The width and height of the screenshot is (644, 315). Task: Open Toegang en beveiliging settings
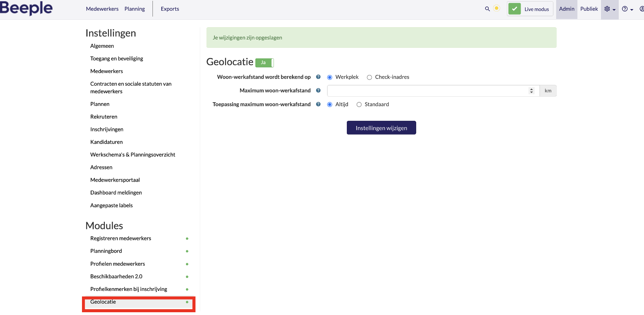point(117,58)
